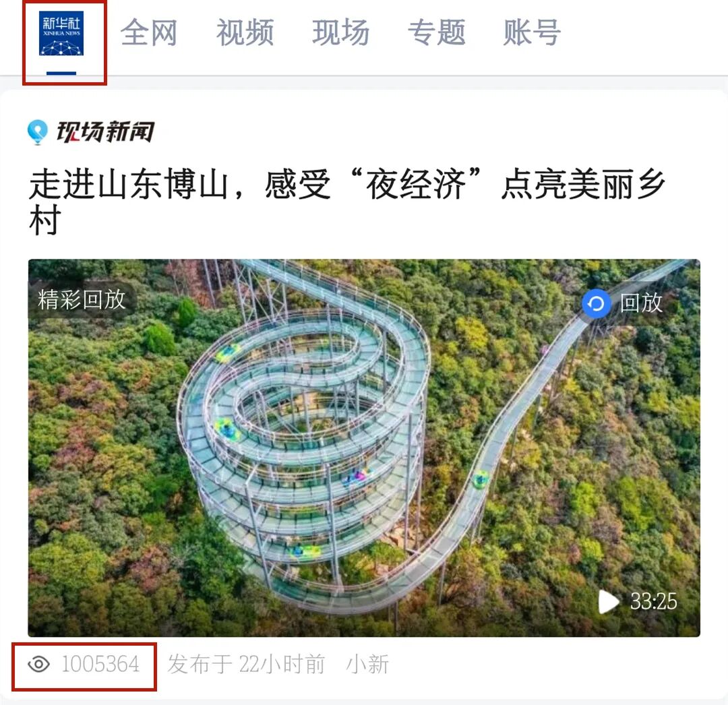Image resolution: width=728 pixels, height=705 pixels.
Task: Go to the 专题 tab
Action: tap(436, 32)
